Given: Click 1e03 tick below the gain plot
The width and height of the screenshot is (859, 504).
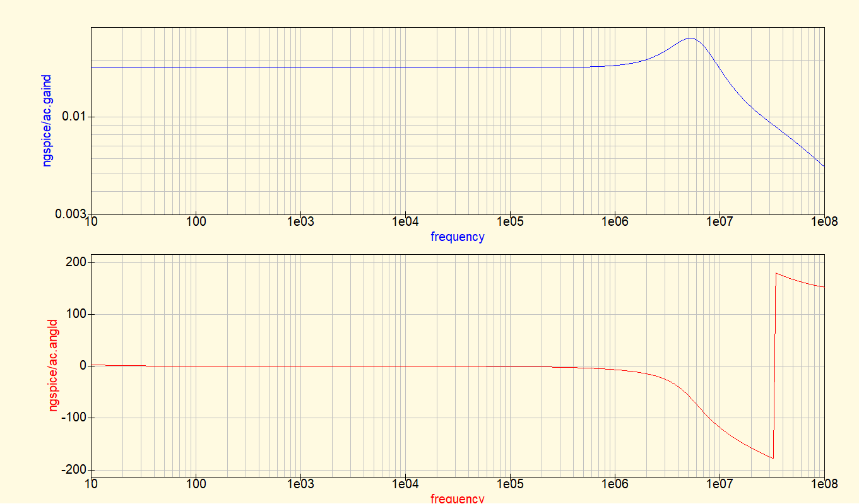Looking at the screenshot, I should coord(300,221).
